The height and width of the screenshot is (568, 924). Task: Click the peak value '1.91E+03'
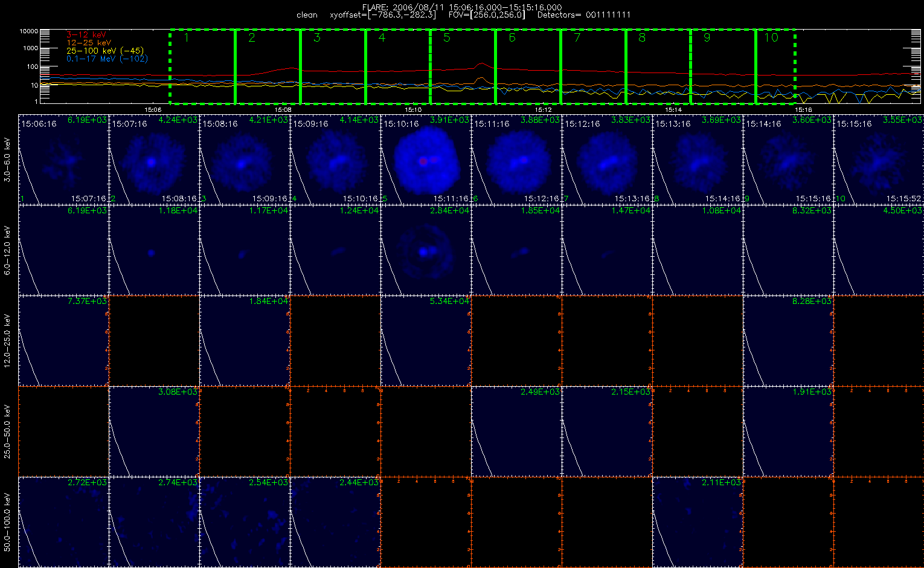[812, 392]
